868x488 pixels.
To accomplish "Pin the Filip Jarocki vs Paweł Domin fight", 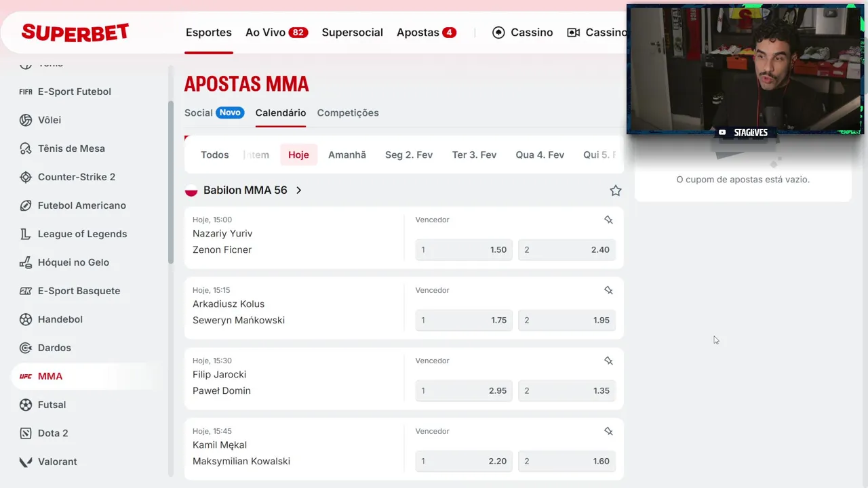I will [x=608, y=361].
